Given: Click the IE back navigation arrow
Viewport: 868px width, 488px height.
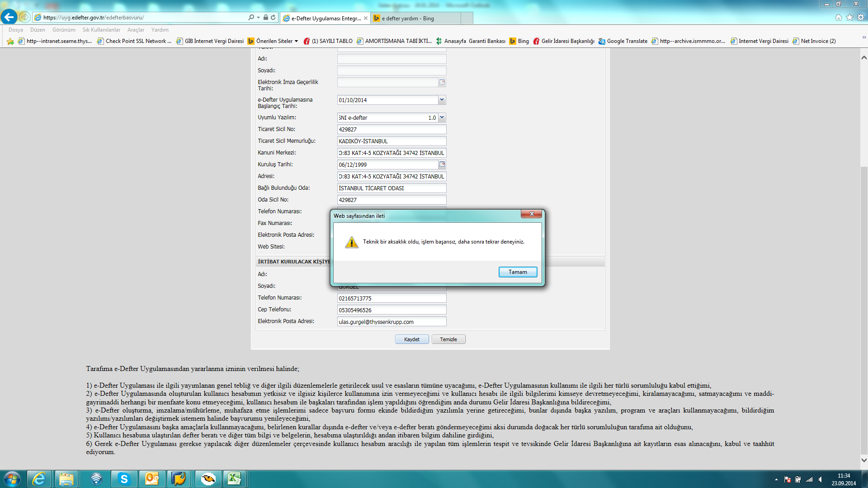Looking at the screenshot, I should tap(9, 17).
